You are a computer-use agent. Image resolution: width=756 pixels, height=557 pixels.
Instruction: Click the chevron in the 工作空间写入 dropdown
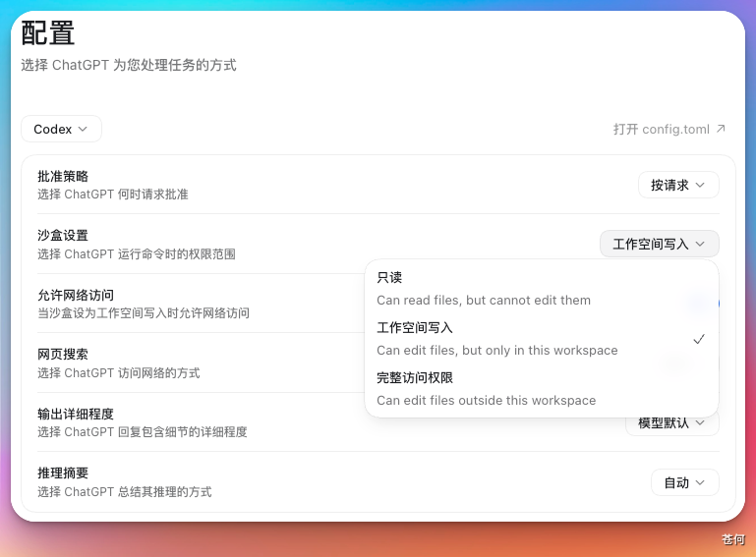[x=701, y=245]
